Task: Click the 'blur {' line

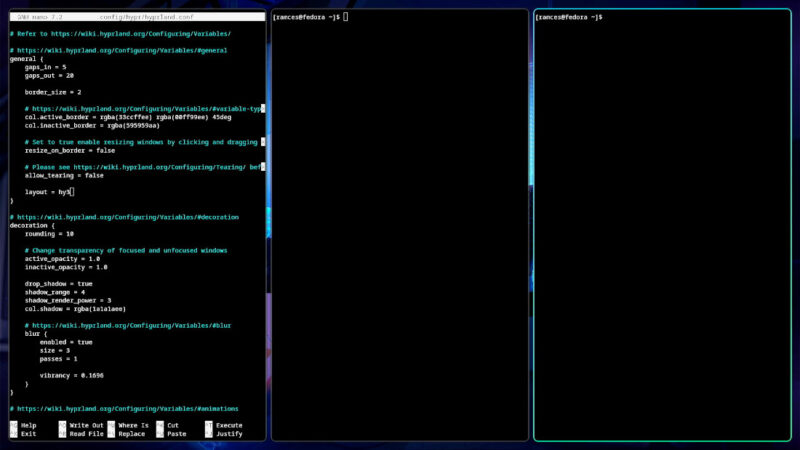Action: click(36, 334)
